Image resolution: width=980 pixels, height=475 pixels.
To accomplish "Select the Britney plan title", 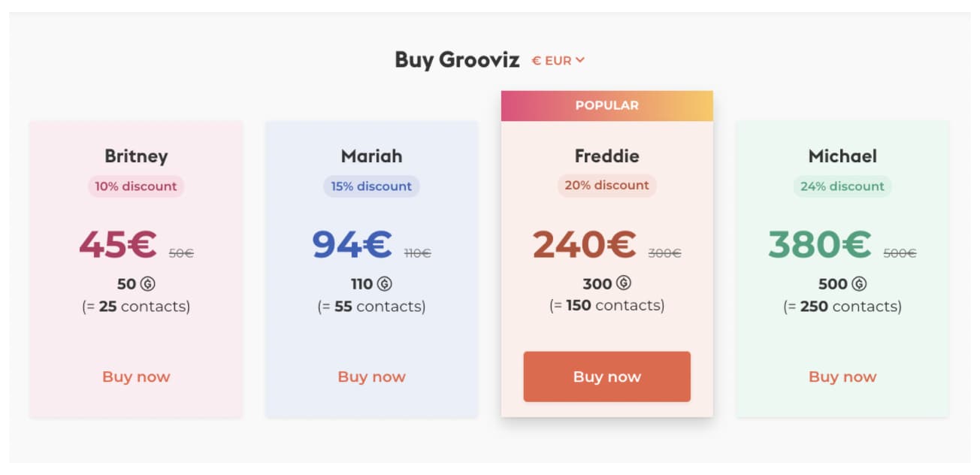I will [x=136, y=156].
